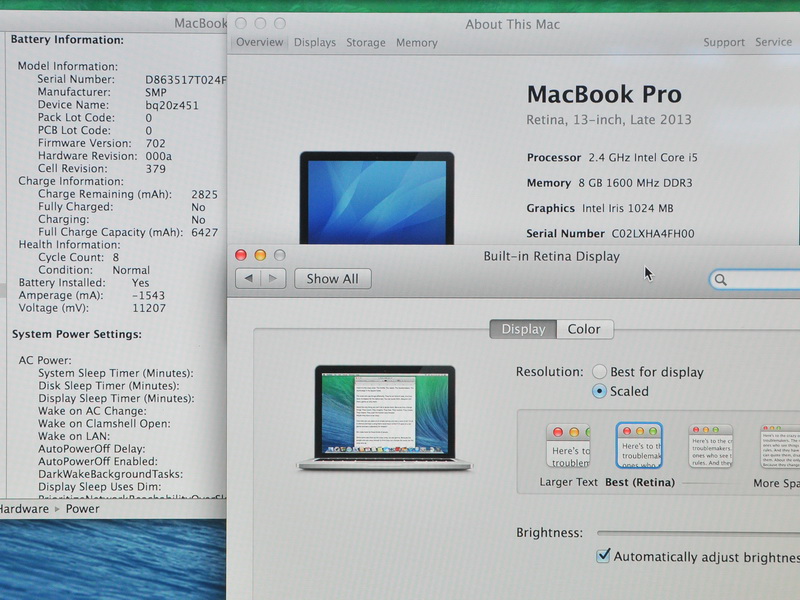
Task: Go back with the left arrow button
Action: 248,279
